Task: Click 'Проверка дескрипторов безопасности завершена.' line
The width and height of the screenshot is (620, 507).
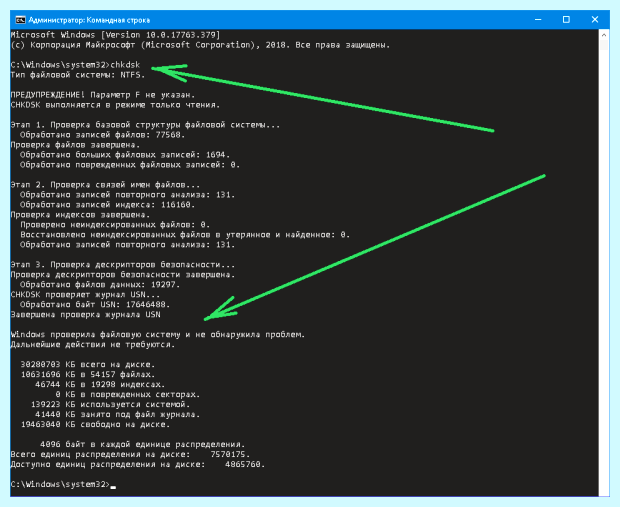Action: [123, 274]
